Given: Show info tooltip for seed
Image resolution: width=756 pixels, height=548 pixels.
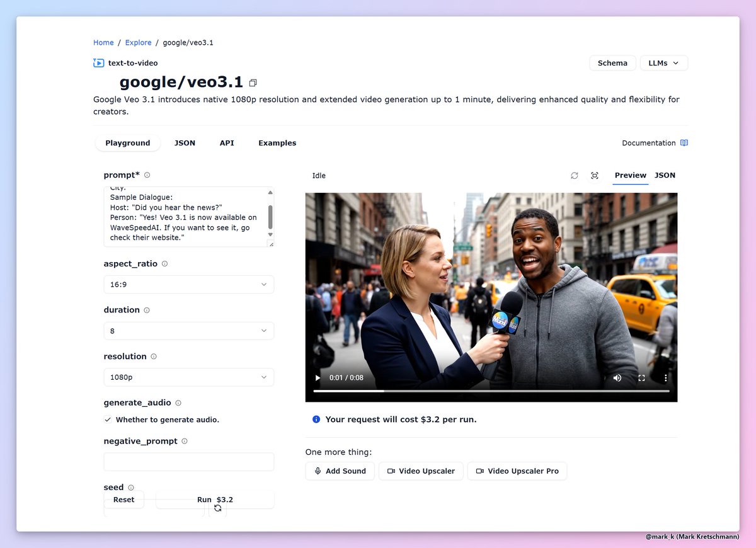Looking at the screenshot, I should (x=131, y=488).
